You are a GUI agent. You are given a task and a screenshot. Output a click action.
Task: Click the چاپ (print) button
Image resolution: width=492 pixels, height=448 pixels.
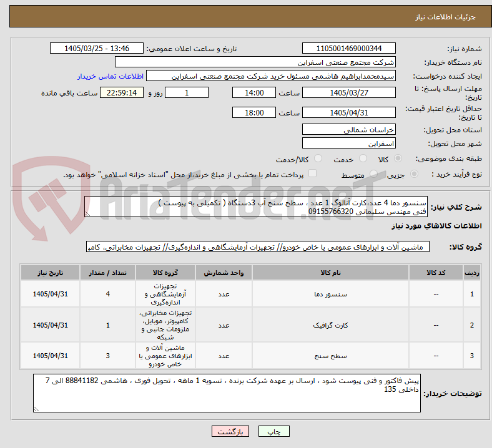point(273,431)
